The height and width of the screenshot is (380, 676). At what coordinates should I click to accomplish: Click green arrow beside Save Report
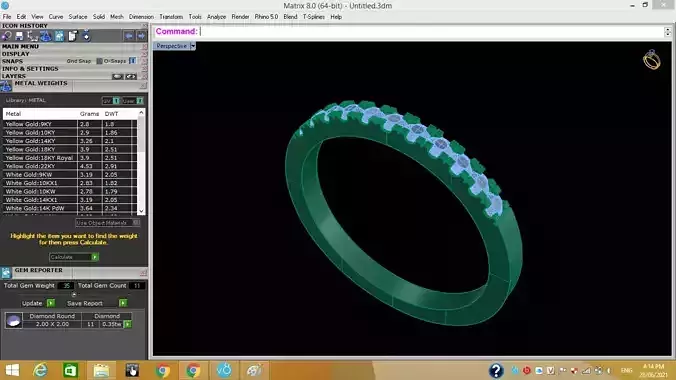point(123,303)
